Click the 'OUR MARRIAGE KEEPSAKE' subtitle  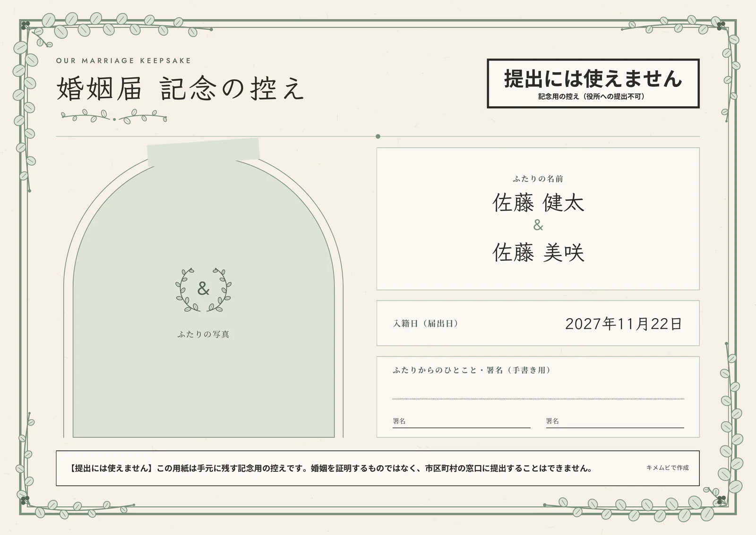pyautogui.click(x=123, y=60)
